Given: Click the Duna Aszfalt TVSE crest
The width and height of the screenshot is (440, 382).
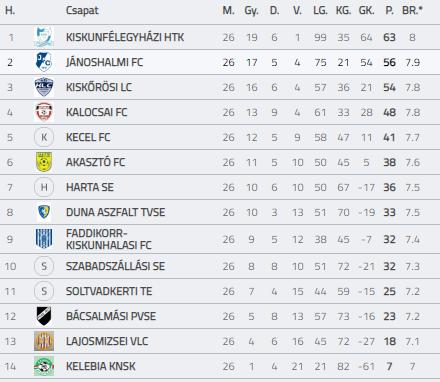Looking at the screenshot, I should pos(44,212).
